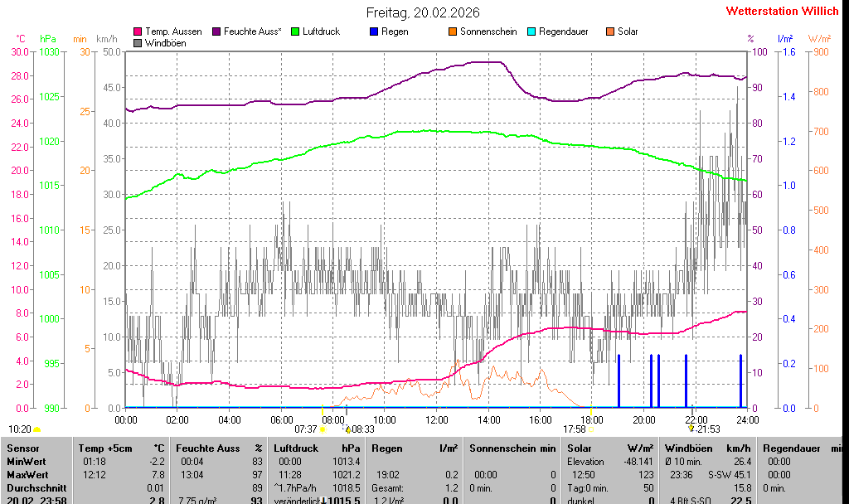Click the blue Regen legend square

(374, 31)
